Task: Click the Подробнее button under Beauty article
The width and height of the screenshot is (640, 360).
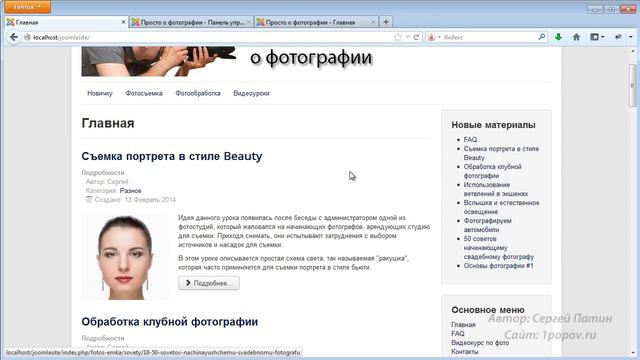Action: click(x=209, y=283)
